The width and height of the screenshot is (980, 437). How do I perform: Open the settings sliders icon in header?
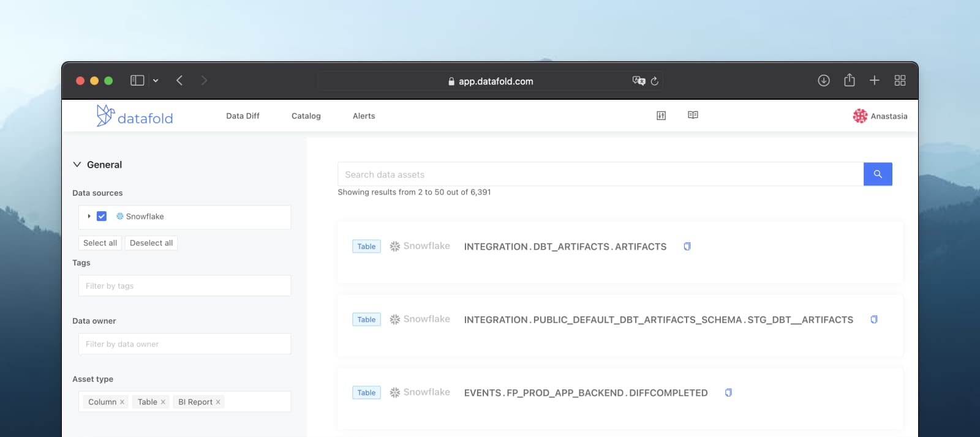[x=661, y=116]
